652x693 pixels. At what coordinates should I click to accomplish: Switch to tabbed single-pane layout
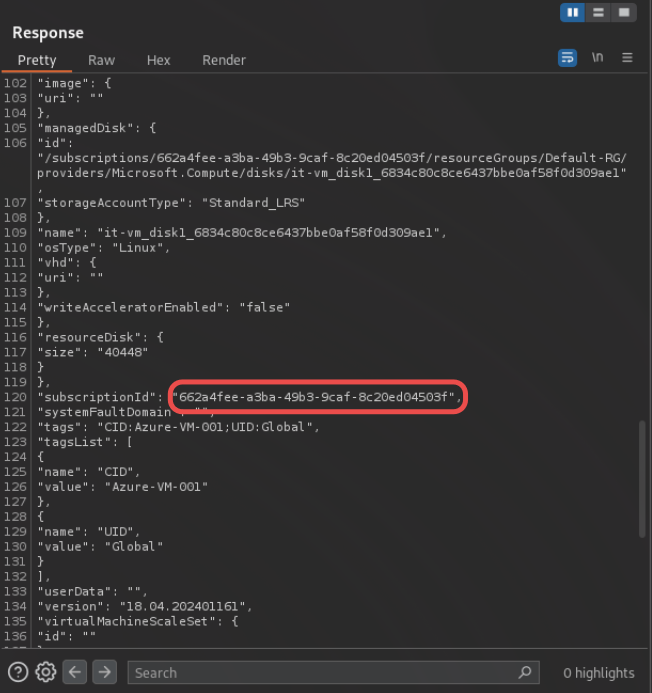(623, 13)
